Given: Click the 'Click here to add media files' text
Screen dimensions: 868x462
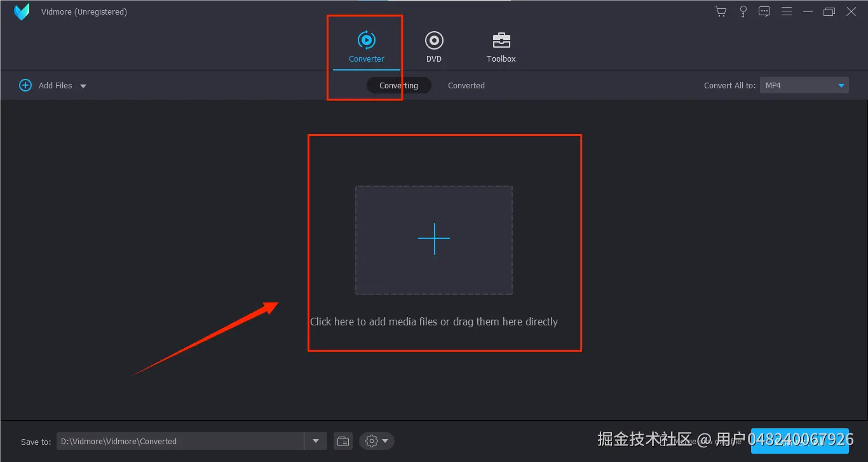Looking at the screenshot, I should (434, 322).
